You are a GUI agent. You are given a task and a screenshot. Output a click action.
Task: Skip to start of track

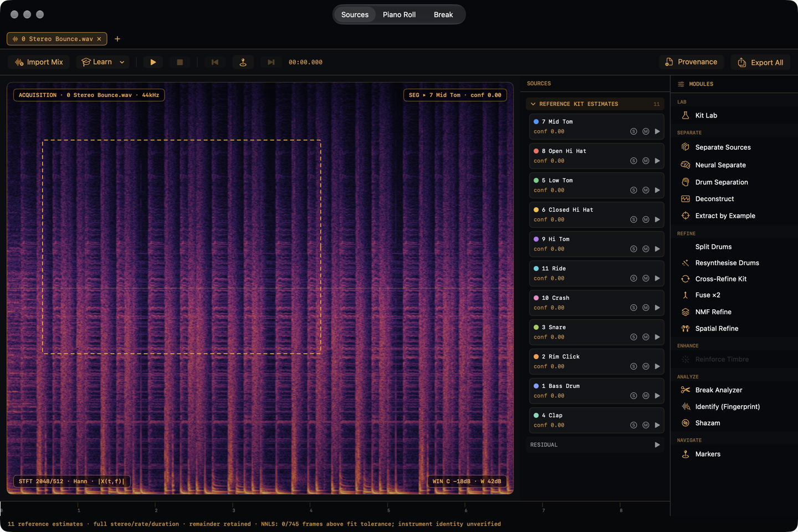tap(215, 62)
